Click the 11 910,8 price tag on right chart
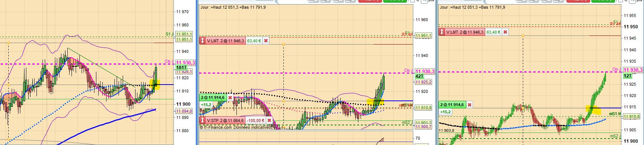The image size is (644, 145). 632,117
